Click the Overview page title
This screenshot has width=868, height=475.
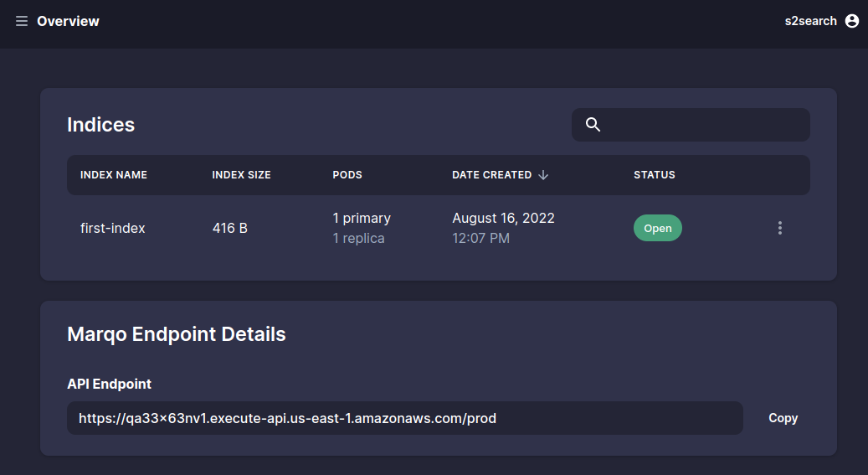[x=68, y=21]
